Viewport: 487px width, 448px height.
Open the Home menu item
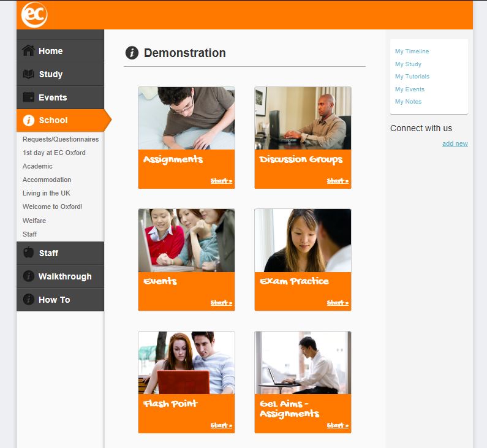click(x=61, y=51)
